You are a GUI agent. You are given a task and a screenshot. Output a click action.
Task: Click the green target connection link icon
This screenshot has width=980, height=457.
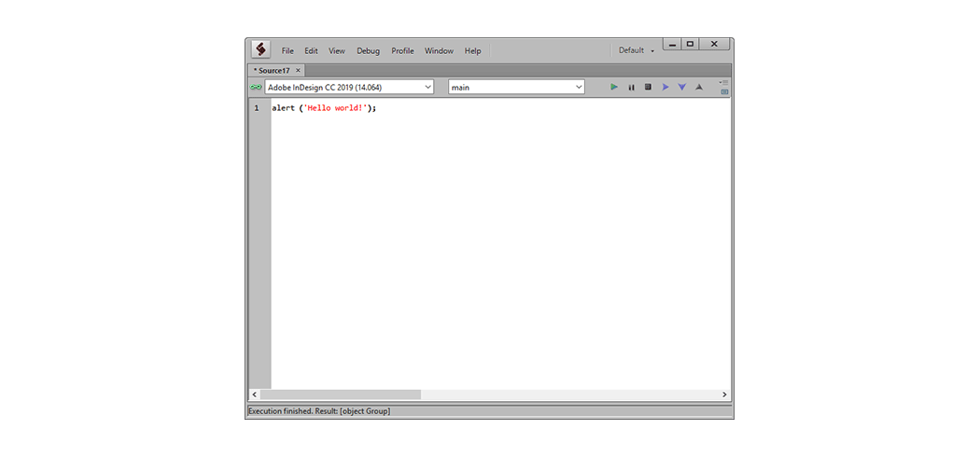[x=256, y=87]
